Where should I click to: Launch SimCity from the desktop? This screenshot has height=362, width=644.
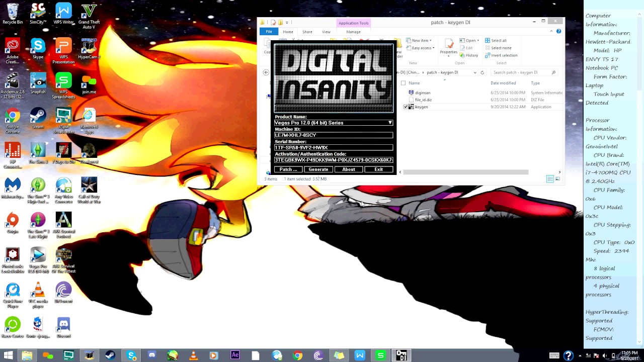pyautogui.click(x=38, y=14)
